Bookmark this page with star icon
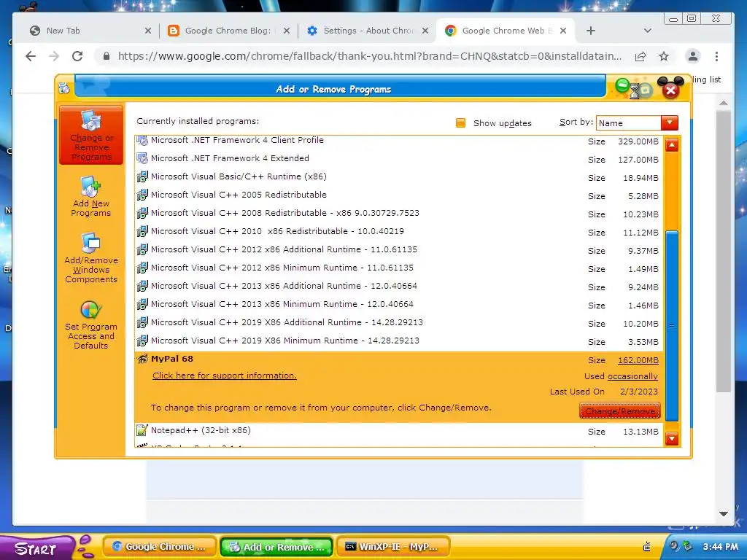 tap(664, 56)
